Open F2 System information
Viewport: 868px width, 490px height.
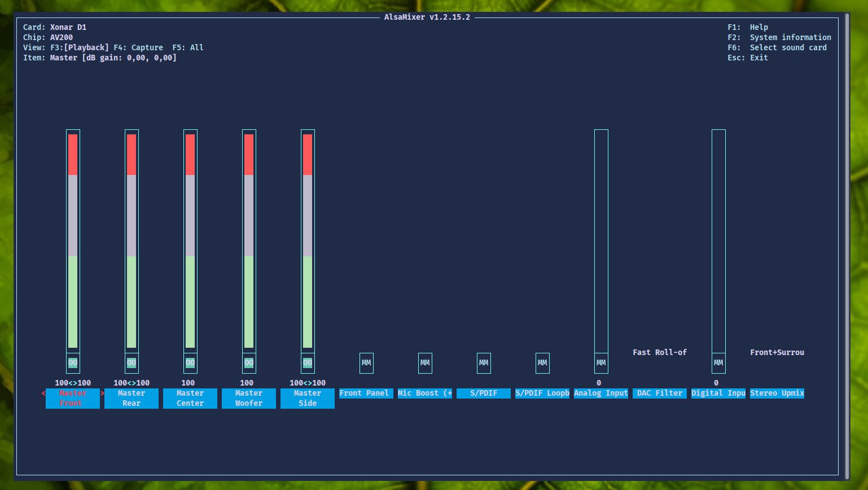(x=779, y=37)
